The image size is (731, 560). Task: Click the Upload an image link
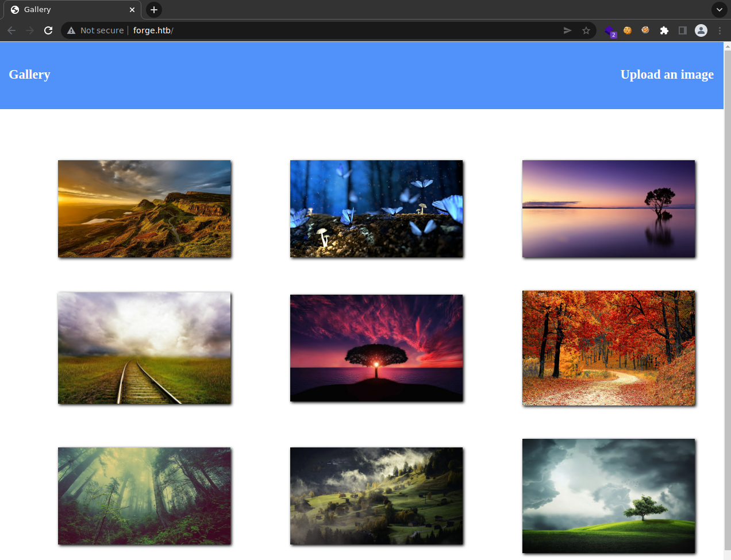click(667, 75)
